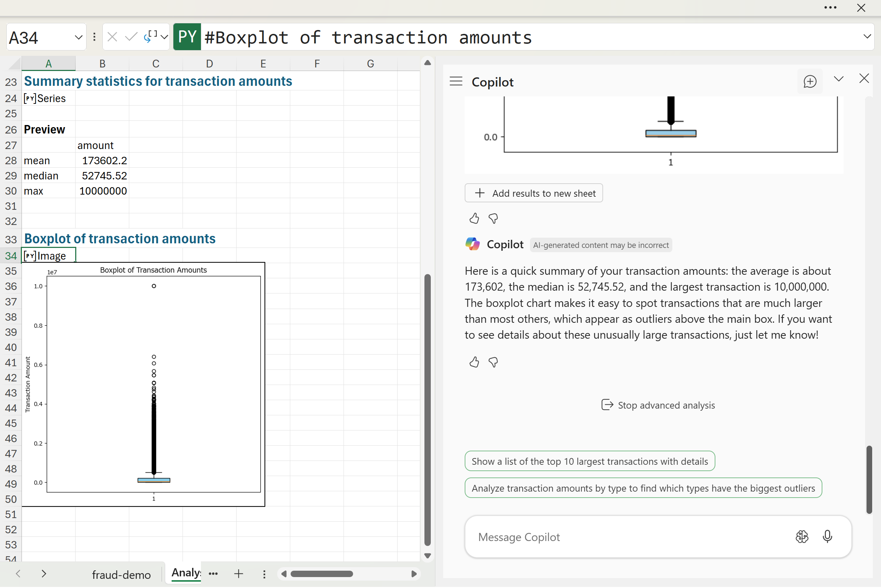Open the Copilot hamburger menu
Viewport: 881px width, 588px height.
[456, 81]
